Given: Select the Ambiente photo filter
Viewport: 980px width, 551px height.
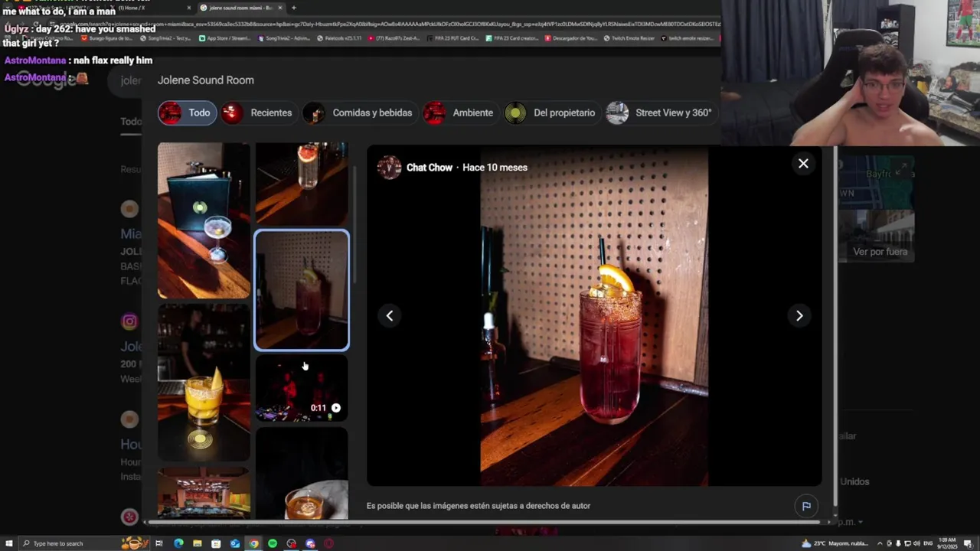Looking at the screenshot, I should click(x=459, y=112).
